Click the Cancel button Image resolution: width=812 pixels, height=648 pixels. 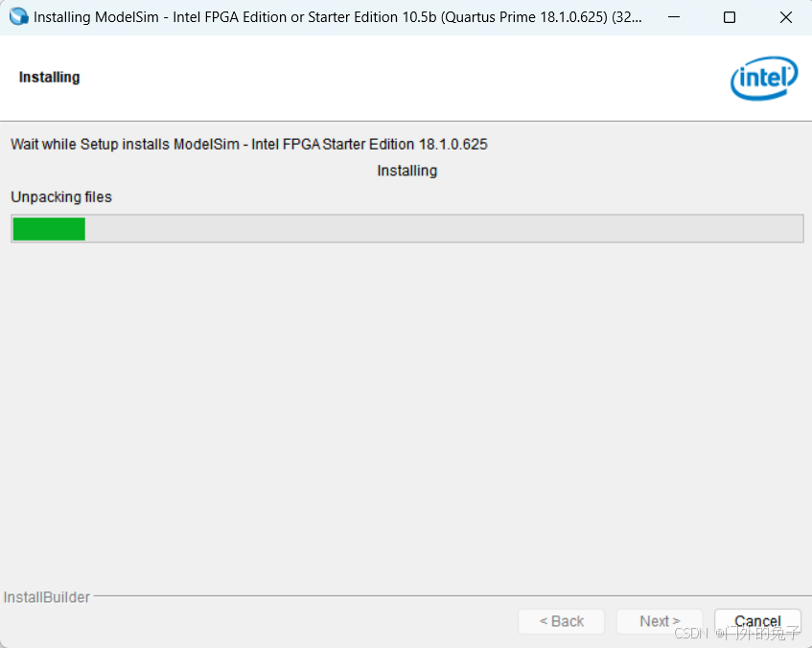point(757,621)
